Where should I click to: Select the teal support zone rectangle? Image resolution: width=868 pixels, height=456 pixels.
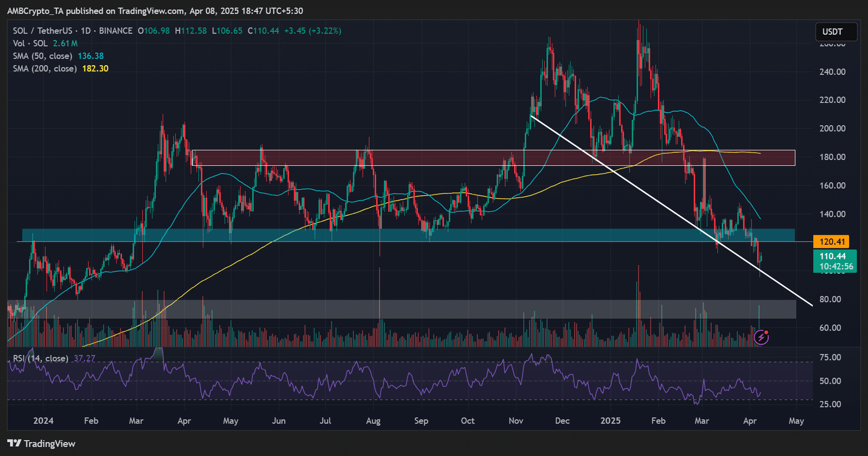pyautogui.click(x=380, y=235)
